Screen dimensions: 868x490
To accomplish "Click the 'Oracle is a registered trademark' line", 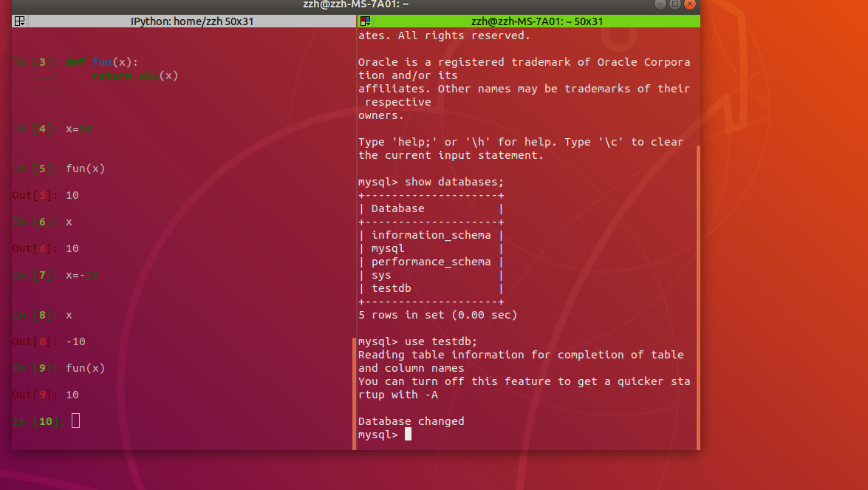I will (524, 62).
